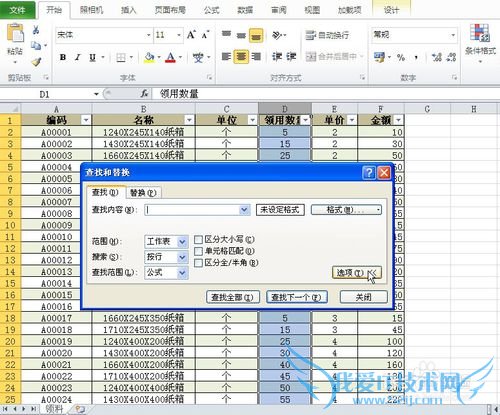Screen dimensions: 500x415
Task: Click increase indent icon
Action: [x=291, y=57]
